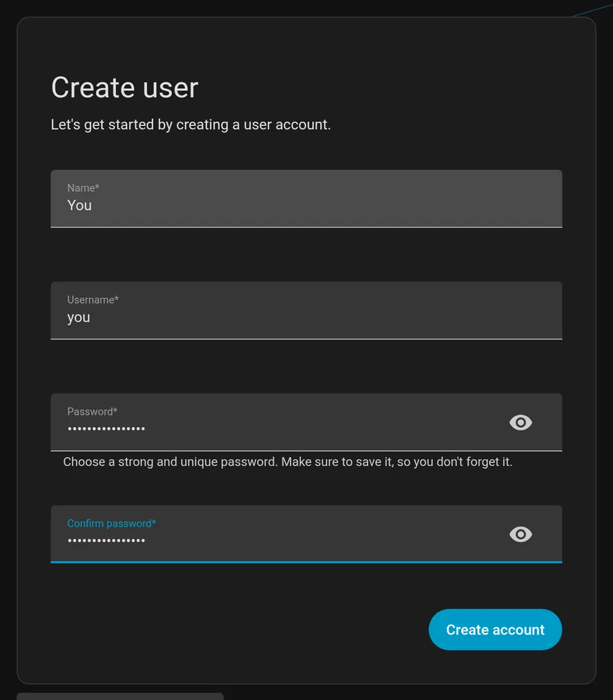Click the "Create user" heading
Screen dimensions: 613x700
pyautogui.click(x=124, y=88)
